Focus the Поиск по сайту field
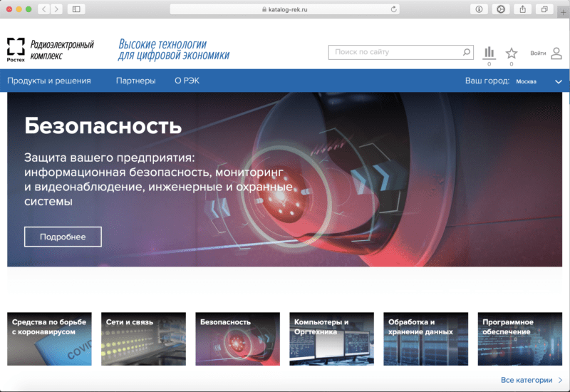 click(400, 52)
